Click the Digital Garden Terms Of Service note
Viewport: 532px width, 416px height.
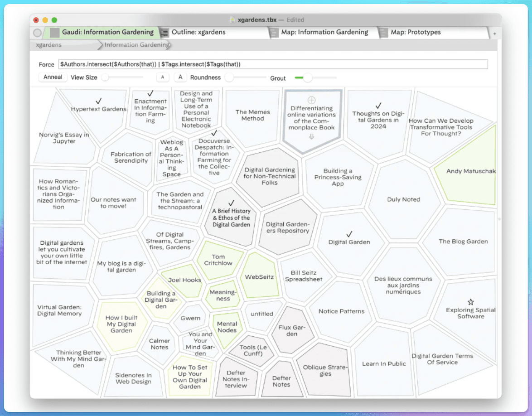(x=442, y=359)
